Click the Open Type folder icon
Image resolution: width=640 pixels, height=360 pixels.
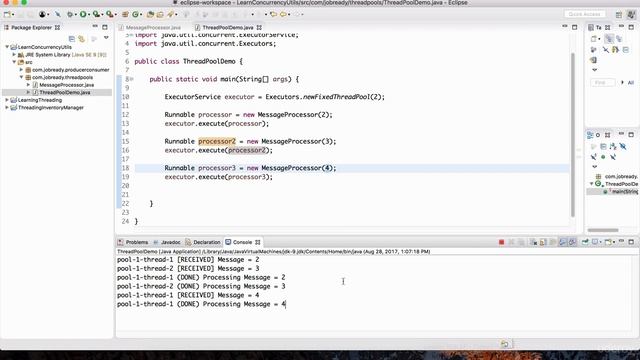pyautogui.click(x=150, y=14)
